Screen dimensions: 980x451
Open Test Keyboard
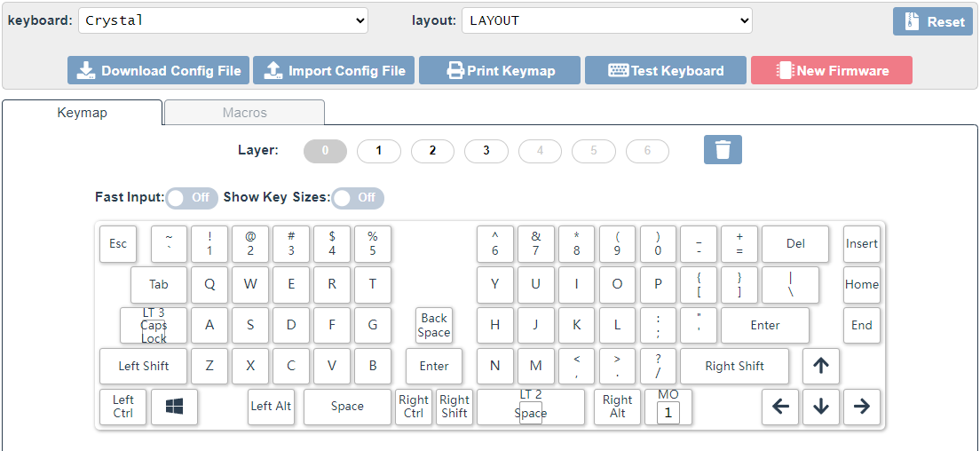pyautogui.click(x=665, y=71)
